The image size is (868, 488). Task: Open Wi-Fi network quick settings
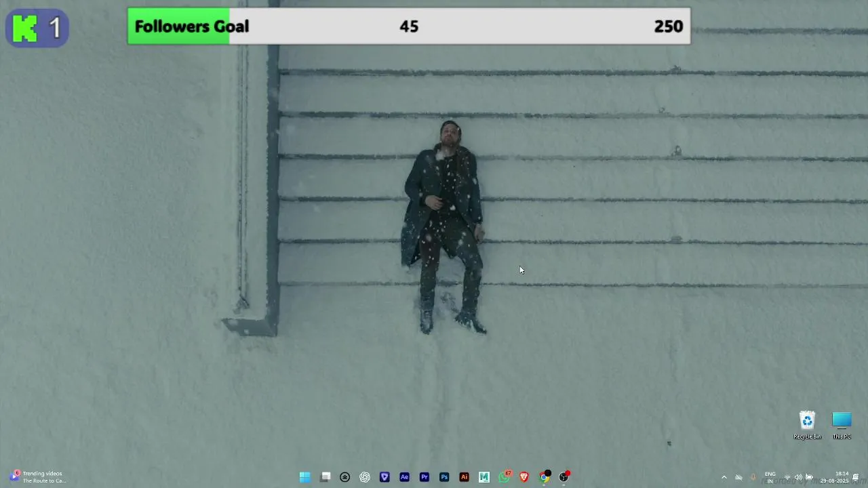coord(787,477)
